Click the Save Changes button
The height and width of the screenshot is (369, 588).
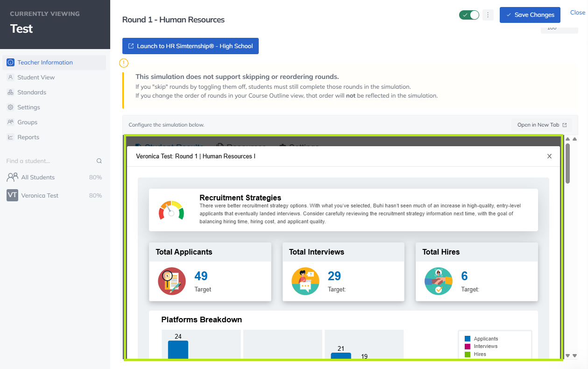530,15
